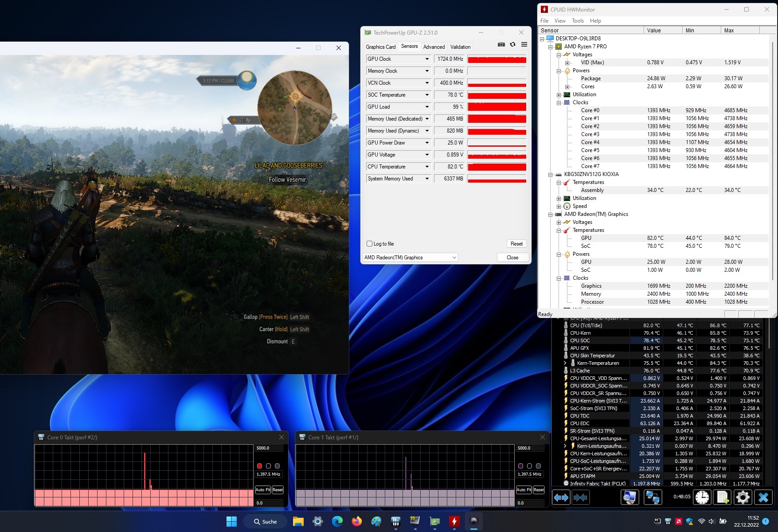Open the CPU Temperature sensor dropdown
The width and height of the screenshot is (778, 532).
427,167
